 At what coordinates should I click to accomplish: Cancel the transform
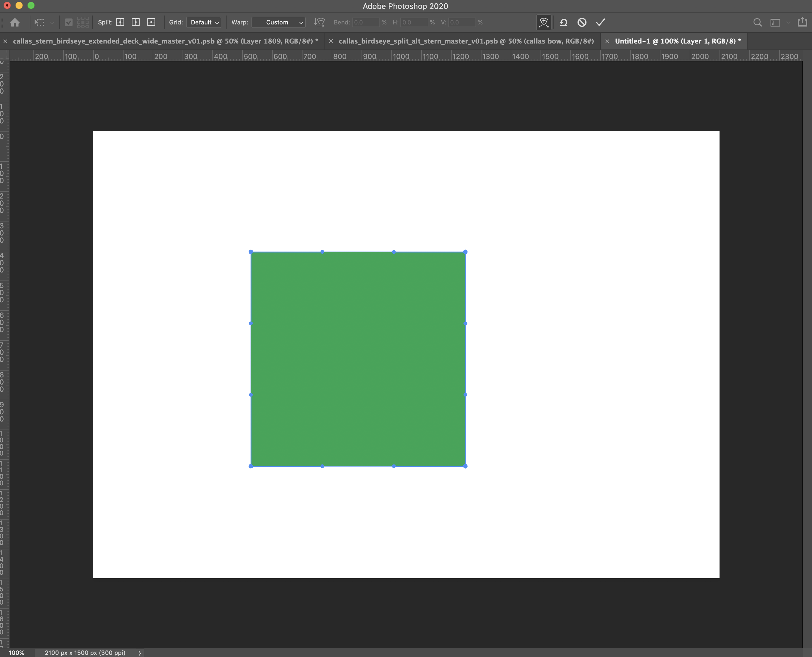click(582, 22)
